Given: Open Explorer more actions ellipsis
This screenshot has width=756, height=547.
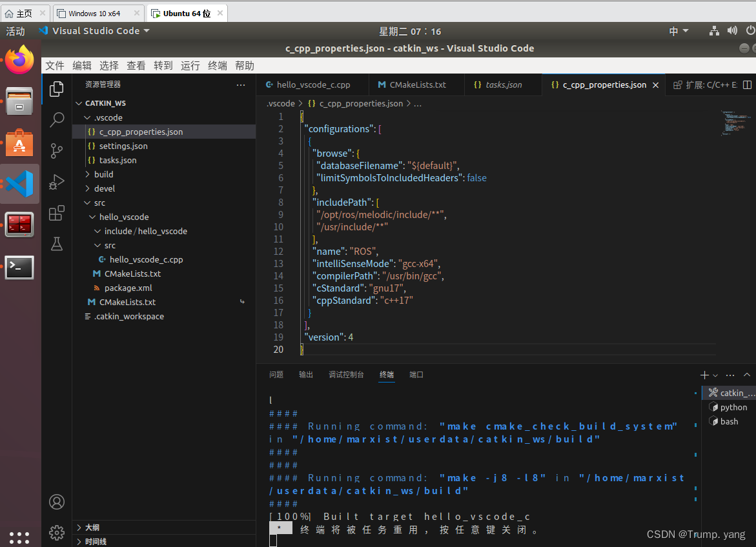Looking at the screenshot, I should (241, 85).
